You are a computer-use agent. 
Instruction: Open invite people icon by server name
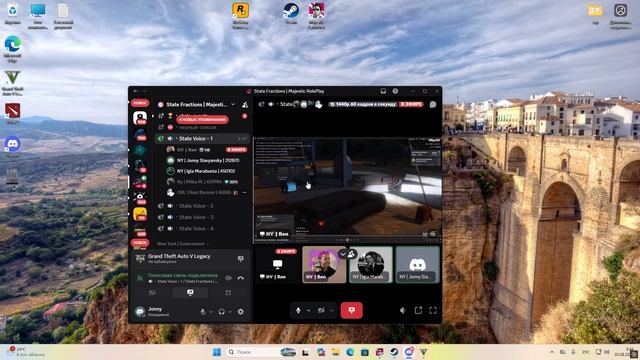click(x=245, y=105)
